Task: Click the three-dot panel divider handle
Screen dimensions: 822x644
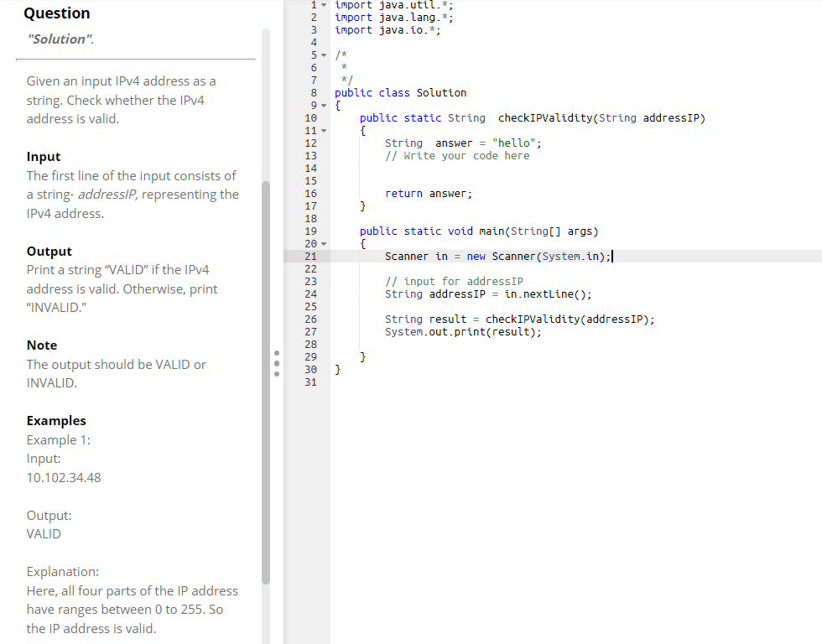Action: (x=276, y=363)
